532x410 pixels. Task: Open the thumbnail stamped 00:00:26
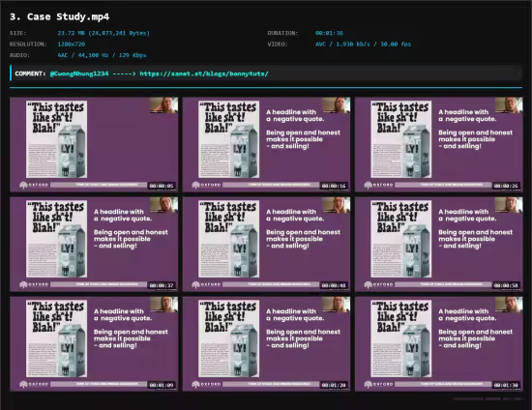pos(439,144)
